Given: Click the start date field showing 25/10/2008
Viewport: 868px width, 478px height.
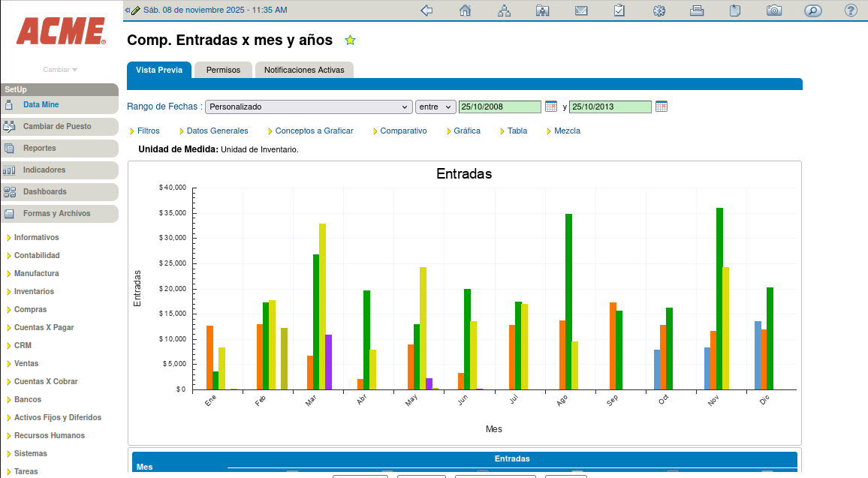Looking at the screenshot, I should [499, 107].
